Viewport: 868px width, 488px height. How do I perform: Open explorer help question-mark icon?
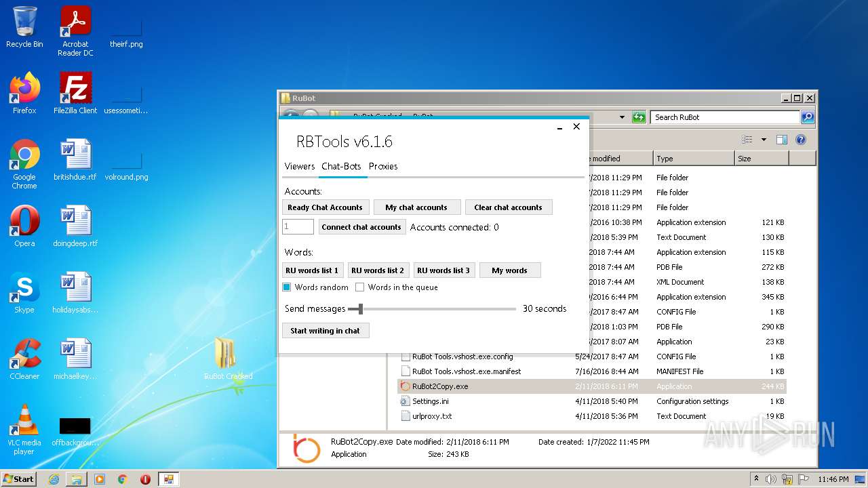(801, 140)
